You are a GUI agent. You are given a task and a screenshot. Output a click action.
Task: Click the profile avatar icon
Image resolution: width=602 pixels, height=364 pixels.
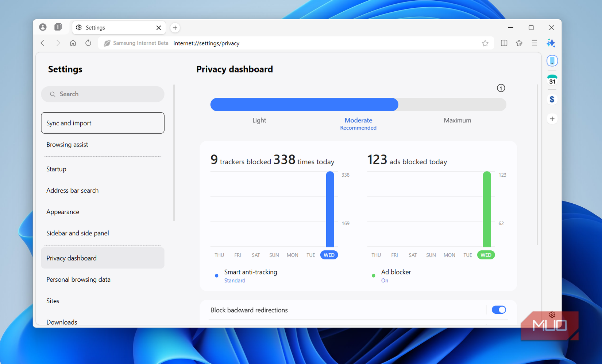[x=43, y=27]
